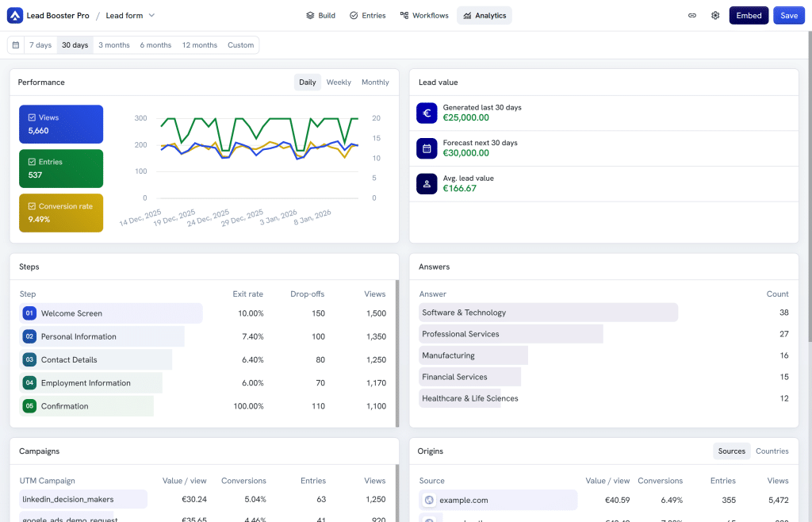The height and width of the screenshot is (522, 812).
Task: Open the Entries tab
Action: (368, 16)
